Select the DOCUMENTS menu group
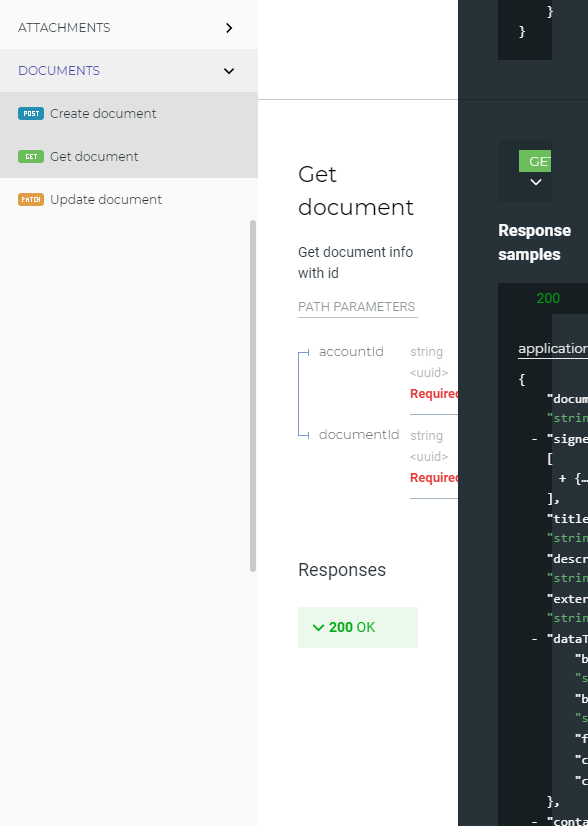The height and width of the screenshot is (826, 588). pyautogui.click(x=129, y=71)
